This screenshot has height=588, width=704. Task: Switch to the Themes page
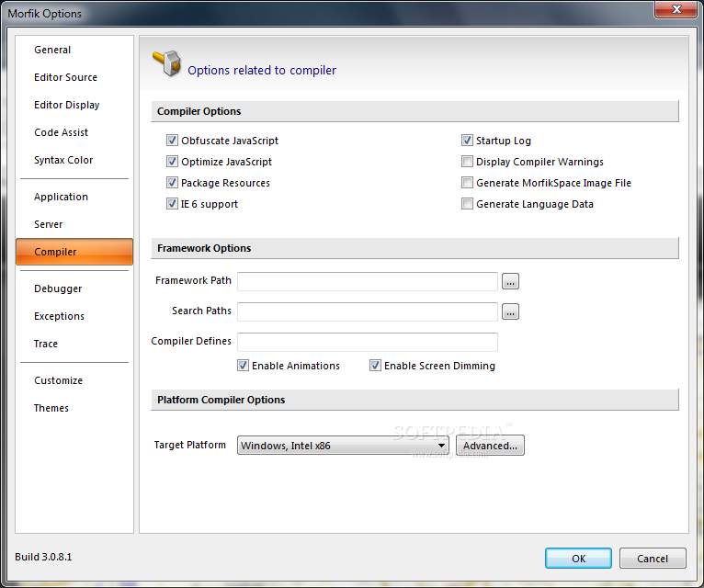(x=51, y=408)
